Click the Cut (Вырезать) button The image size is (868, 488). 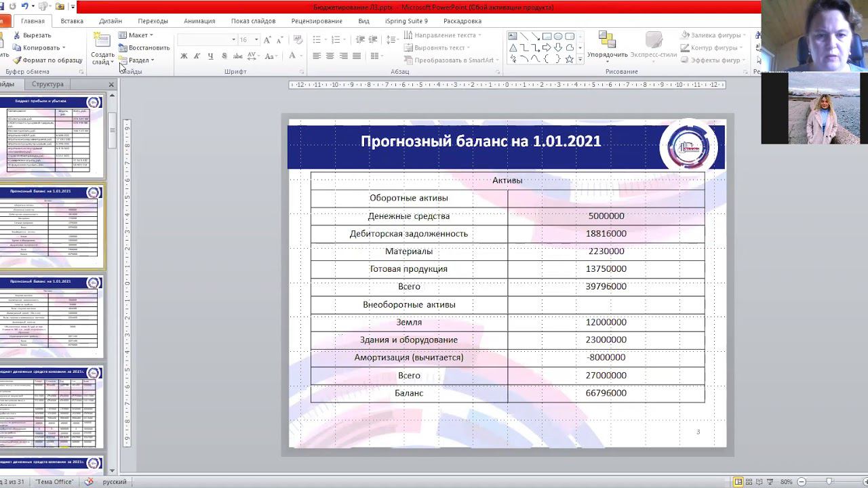coord(32,35)
